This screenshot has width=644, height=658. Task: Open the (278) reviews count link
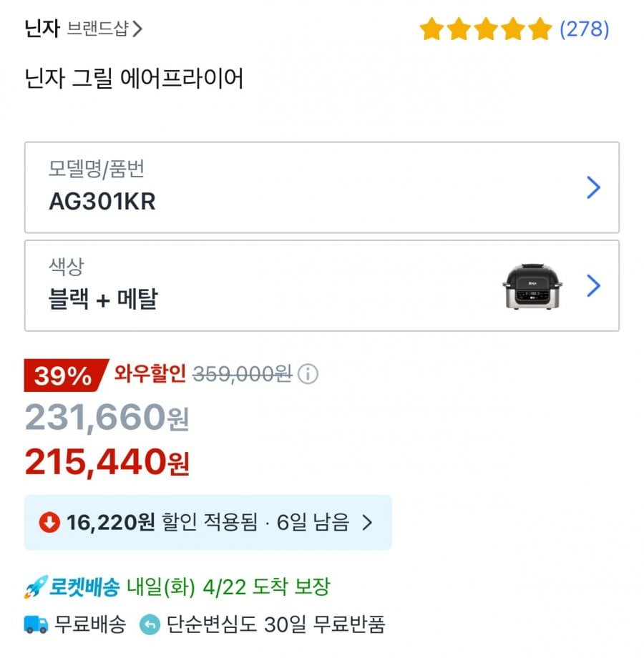point(584,29)
